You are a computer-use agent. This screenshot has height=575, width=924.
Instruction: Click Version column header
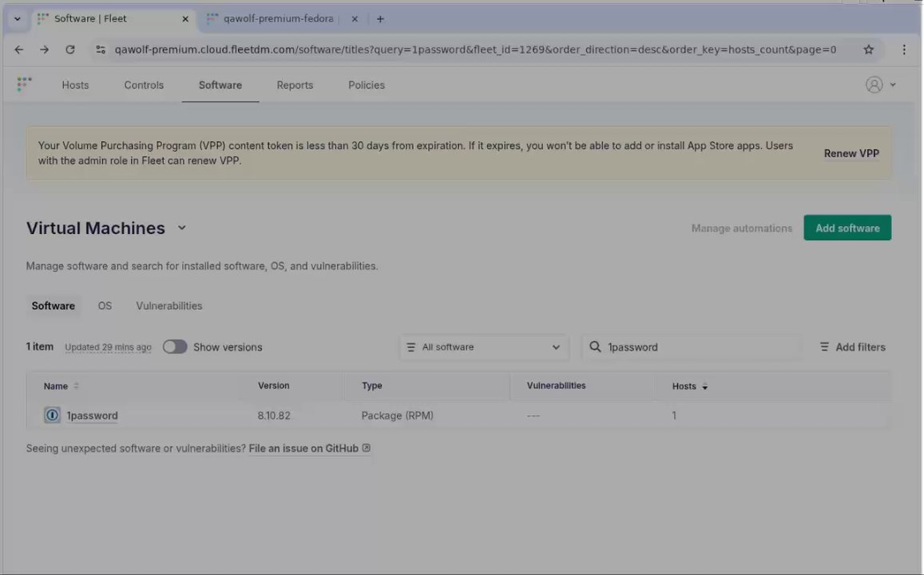[273, 385]
